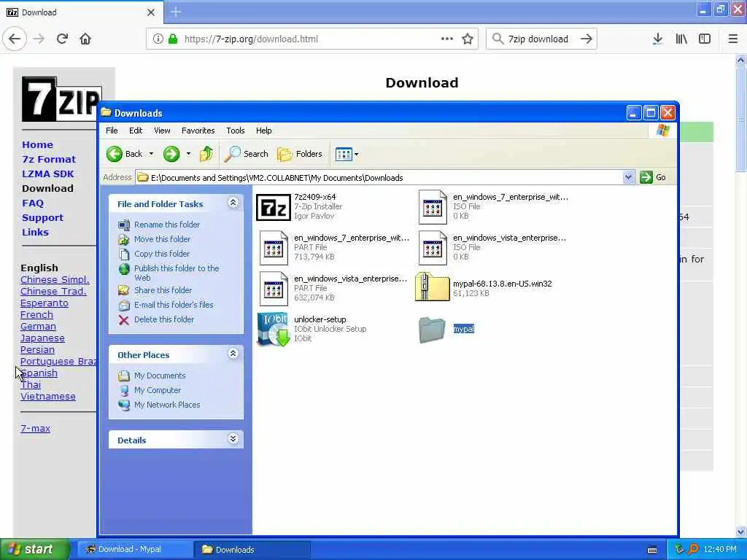The image size is (747, 560).
Task: Collapse Other Places panel
Action: tap(233, 354)
